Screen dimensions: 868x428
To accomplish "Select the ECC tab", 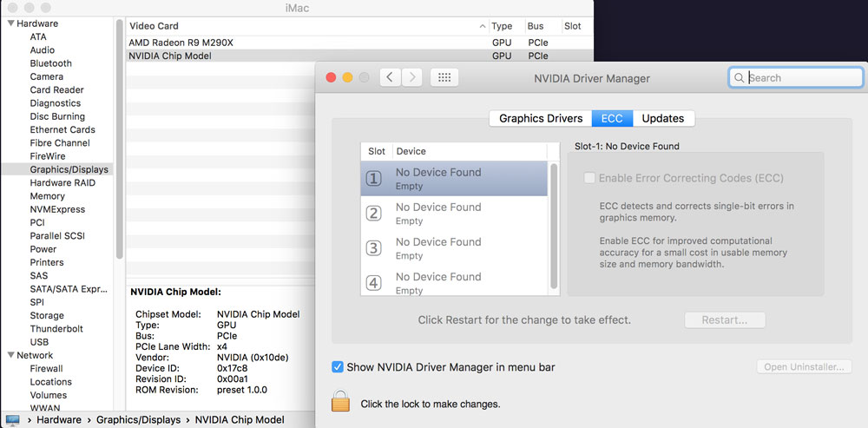I will click(612, 118).
